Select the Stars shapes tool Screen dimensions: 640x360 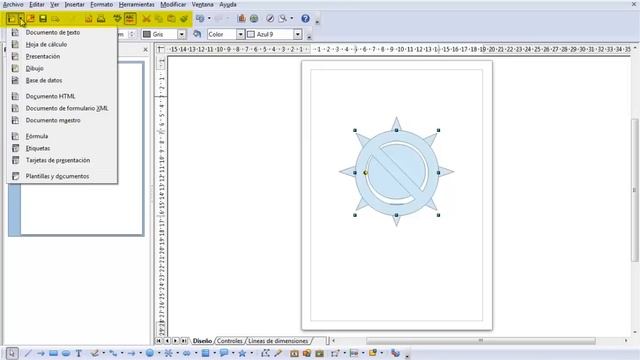tap(242, 353)
